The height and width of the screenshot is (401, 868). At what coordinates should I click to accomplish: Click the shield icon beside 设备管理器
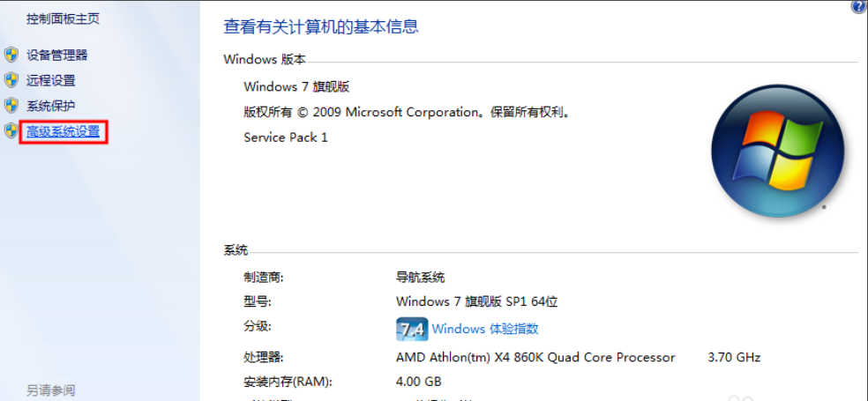pos(11,55)
